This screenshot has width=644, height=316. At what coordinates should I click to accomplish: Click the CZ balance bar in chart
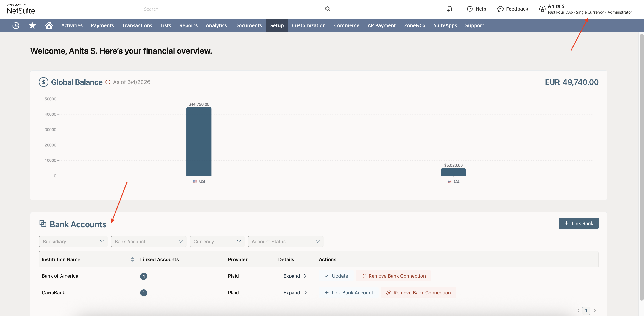(453, 172)
